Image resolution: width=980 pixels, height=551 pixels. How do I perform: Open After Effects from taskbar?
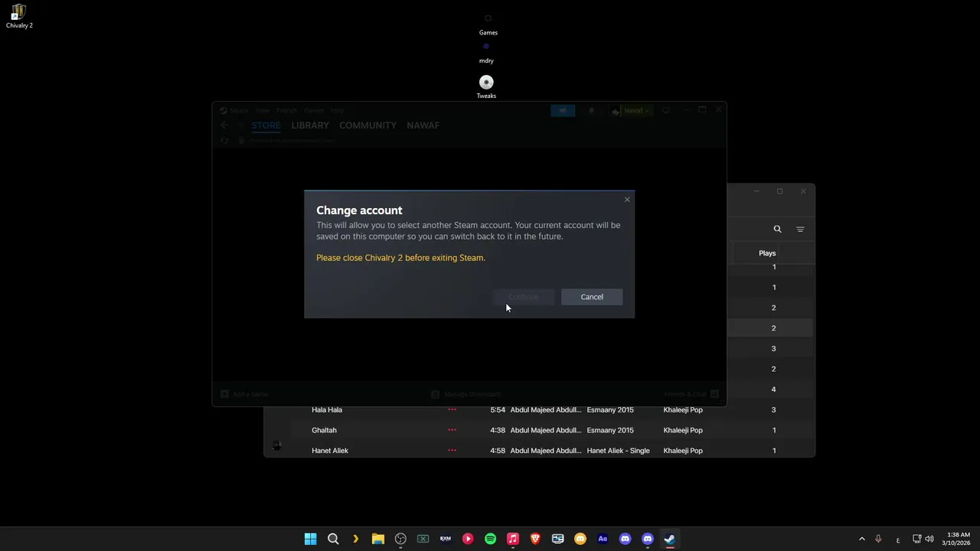pyautogui.click(x=603, y=539)
